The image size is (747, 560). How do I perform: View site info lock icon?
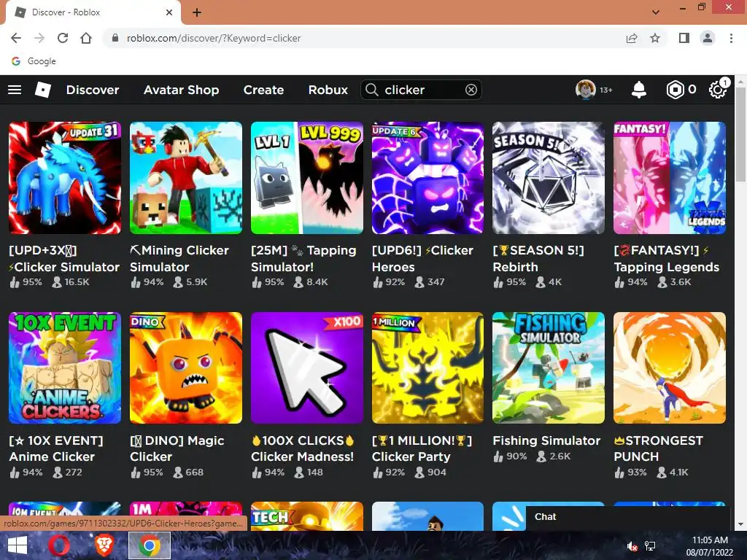point(115,38)
